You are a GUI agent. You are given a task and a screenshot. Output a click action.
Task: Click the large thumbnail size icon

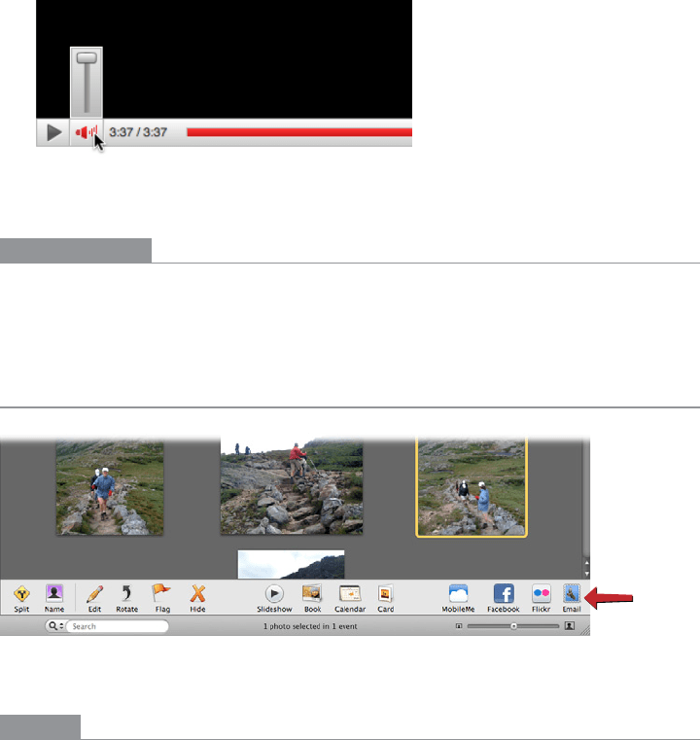click(570, 626)
